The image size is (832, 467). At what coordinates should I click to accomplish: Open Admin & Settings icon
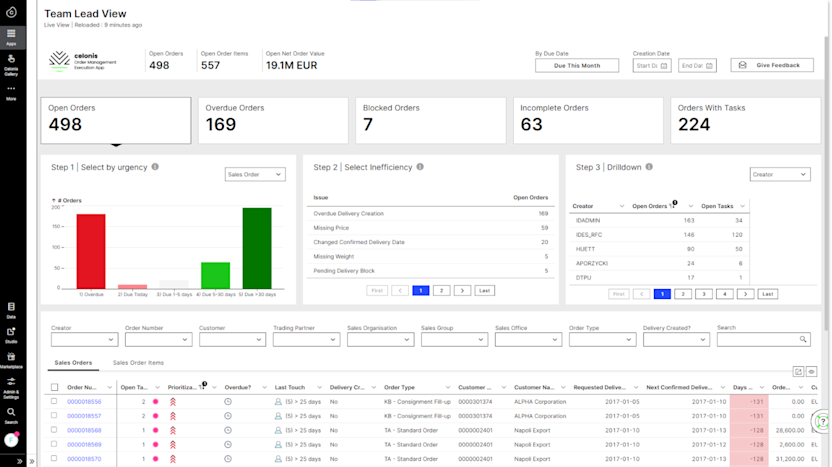(x=11, y=388)
